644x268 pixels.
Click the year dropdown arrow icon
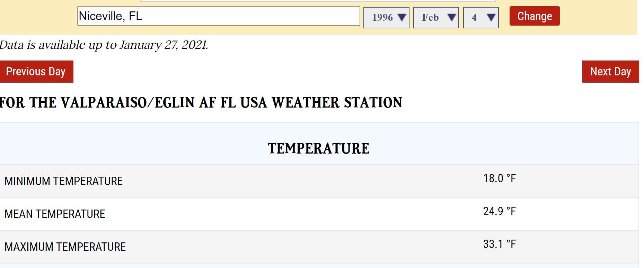pyautogui.click(x=402, y=17)
